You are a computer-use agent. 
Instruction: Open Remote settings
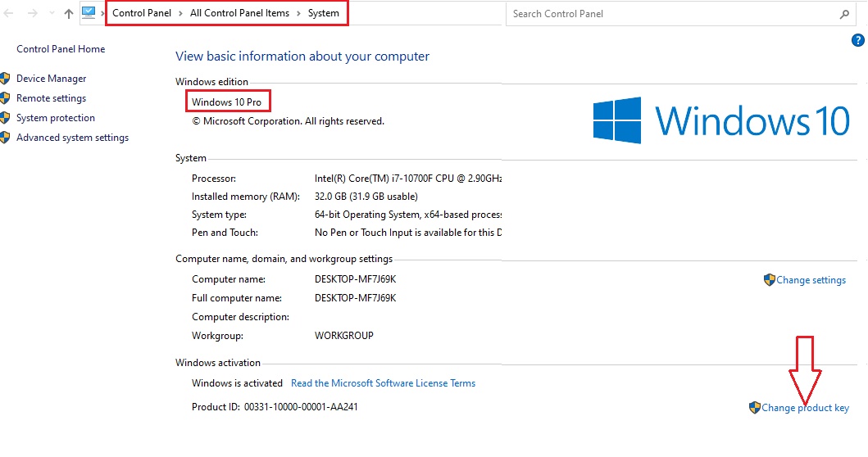coord(52,98)
